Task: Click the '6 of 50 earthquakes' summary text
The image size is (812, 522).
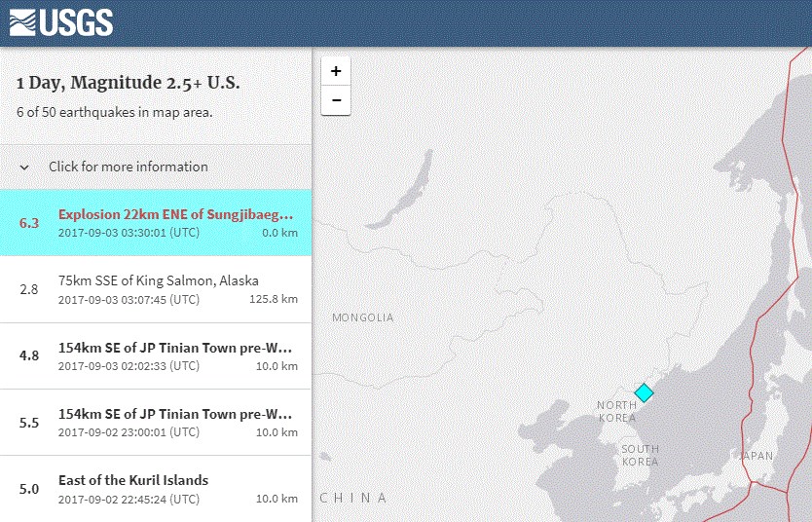Action: [x=114, y=112]
